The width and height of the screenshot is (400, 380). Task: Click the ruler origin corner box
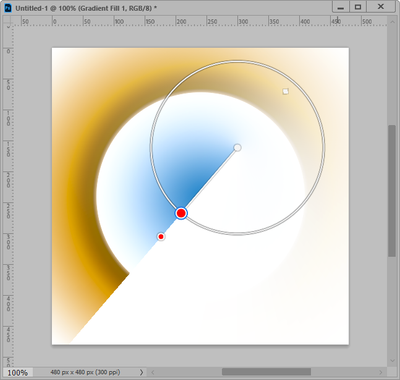[x=8, y=21]
